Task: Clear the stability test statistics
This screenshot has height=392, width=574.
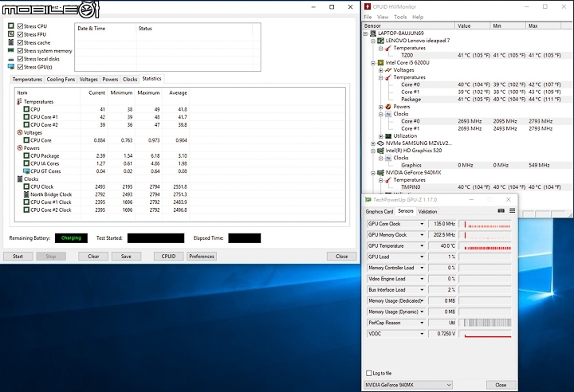Action: pyautogui.click(x=93, y=257)
